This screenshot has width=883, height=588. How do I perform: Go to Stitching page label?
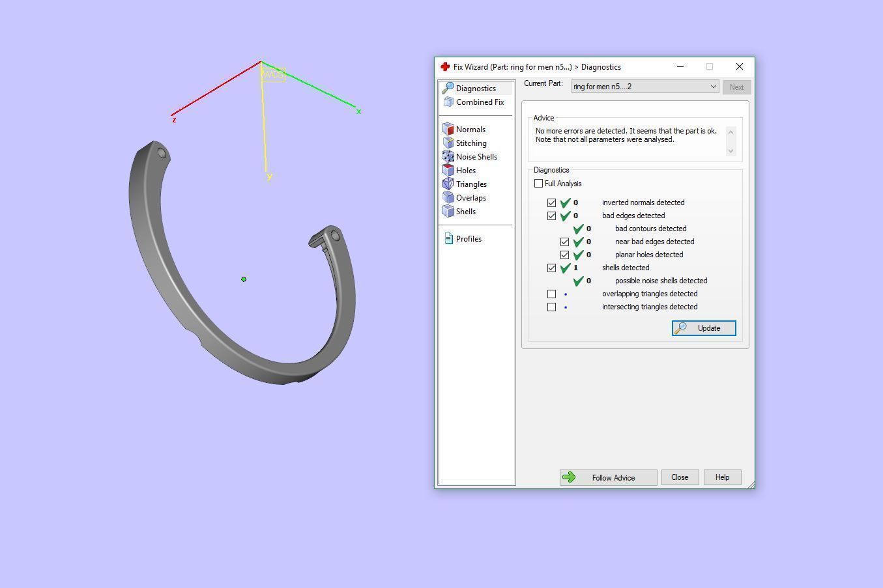click(x=471, y=143)
